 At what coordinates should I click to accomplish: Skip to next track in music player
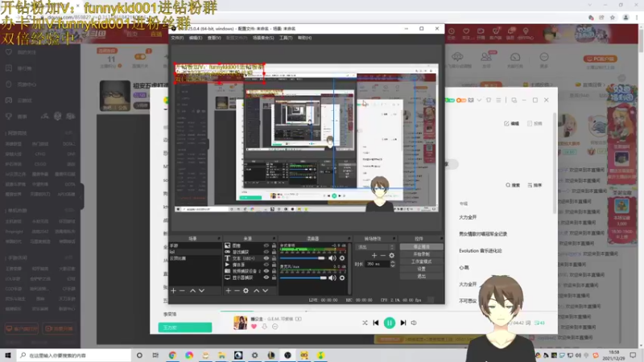click(403, 323)
